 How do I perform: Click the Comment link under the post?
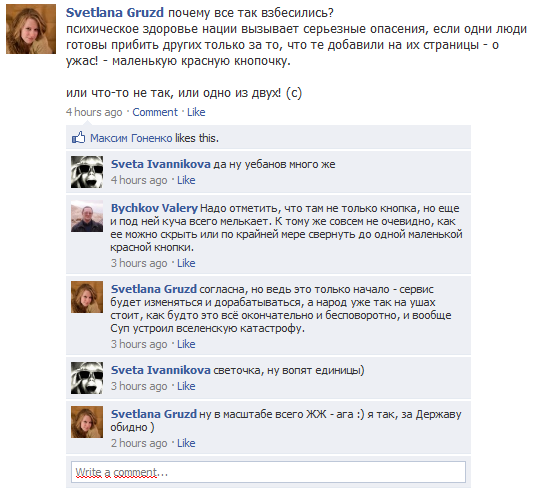(x=155, y=112)
